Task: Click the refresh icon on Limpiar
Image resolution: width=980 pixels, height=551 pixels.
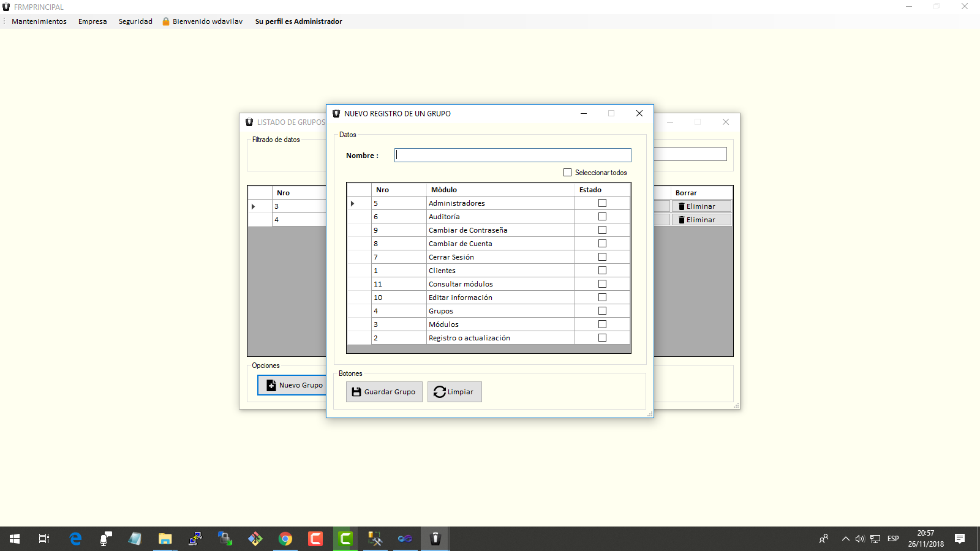Action: [x=439, y=392]
